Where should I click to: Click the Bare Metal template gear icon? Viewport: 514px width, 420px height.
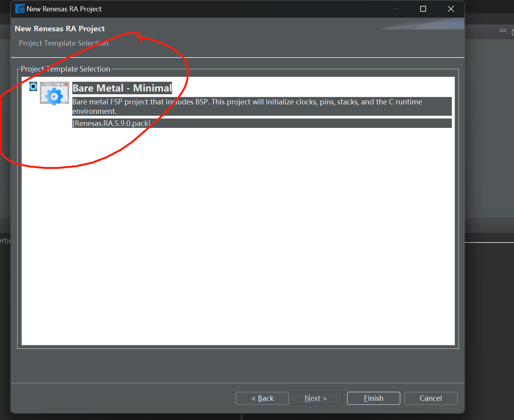click(x=54, y=93)
